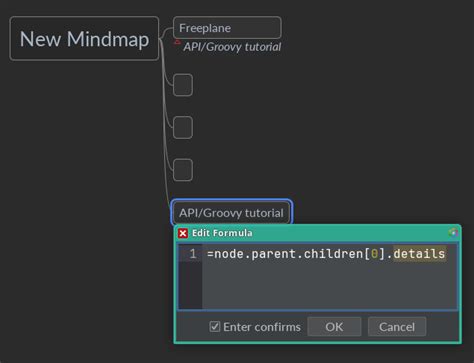
Task: Click the line number 1 in the gutter
Action: click(193, 254)
